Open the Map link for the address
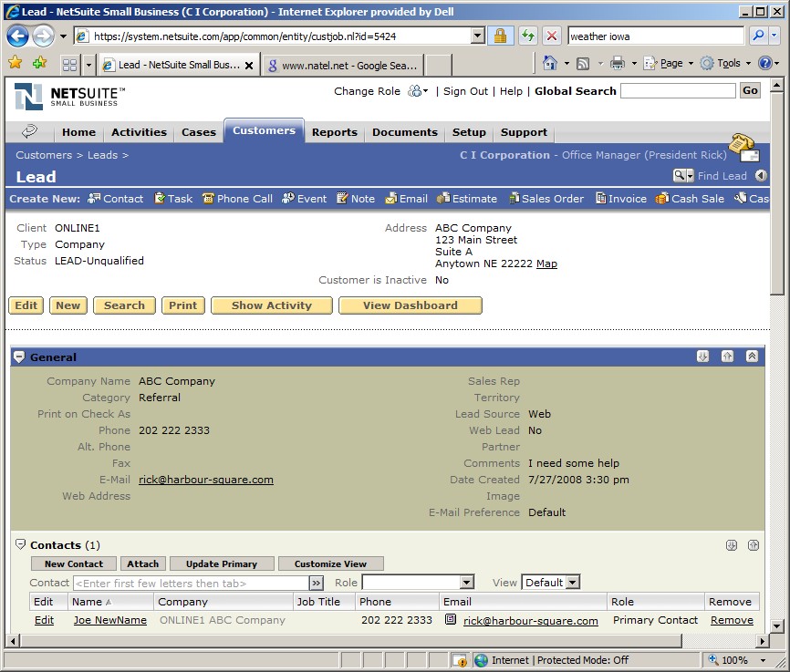Screen dimensions: 790x672 pyautogui.click(x=546, y=264)
